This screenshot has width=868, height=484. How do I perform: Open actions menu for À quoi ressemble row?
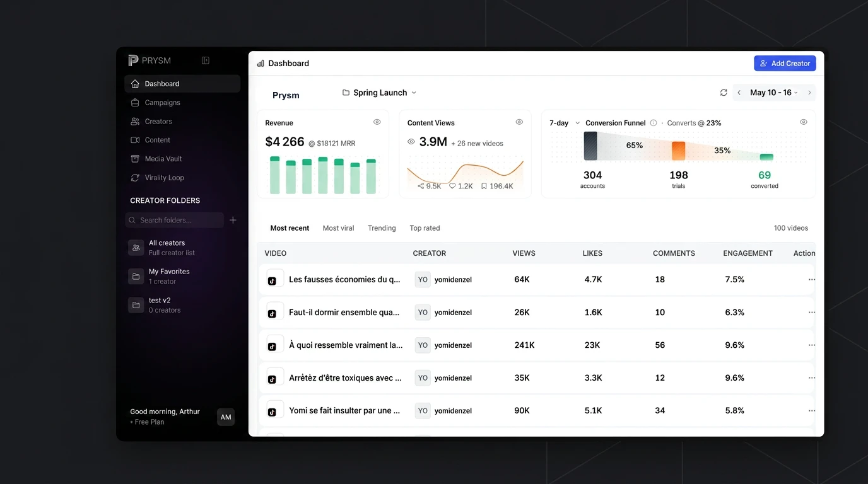(x=811, y=345)
